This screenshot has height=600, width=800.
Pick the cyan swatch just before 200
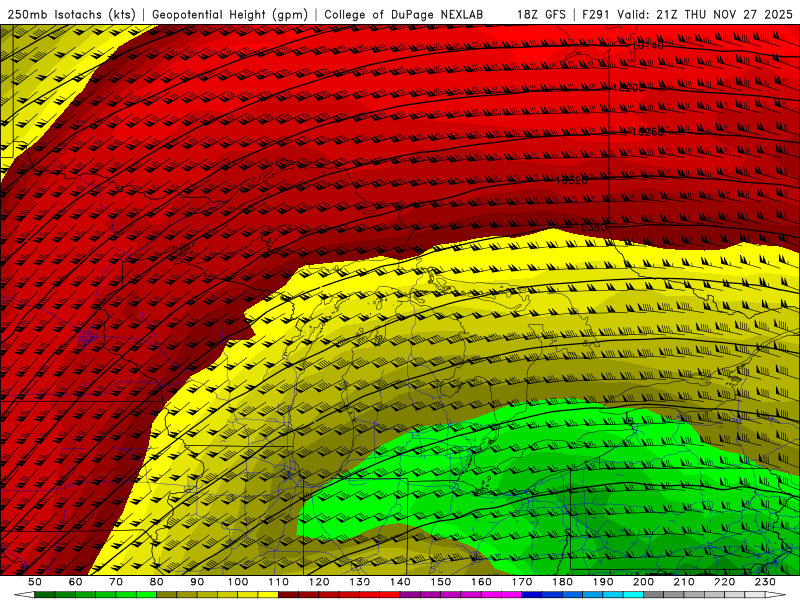[x=633, y=594]
